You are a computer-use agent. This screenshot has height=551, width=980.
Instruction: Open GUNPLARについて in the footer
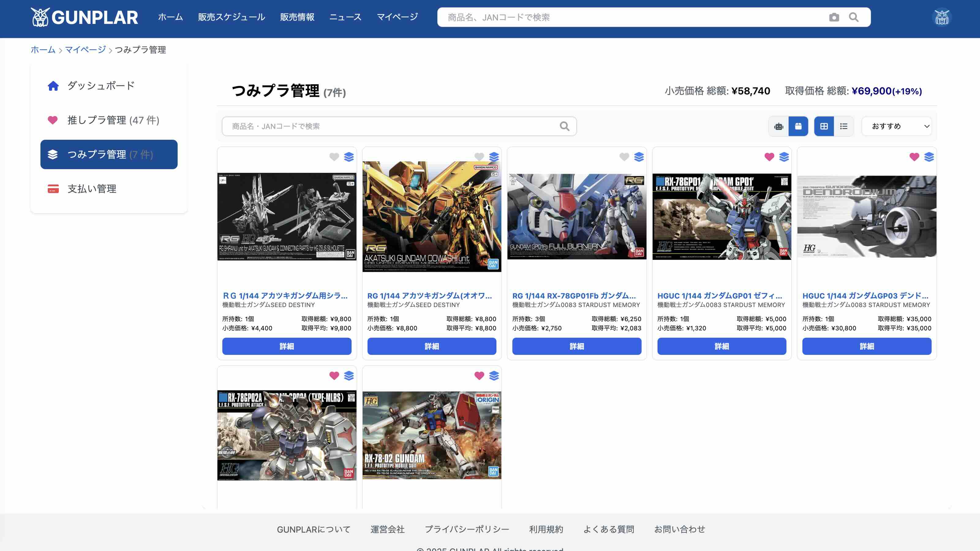coord(314,529)
